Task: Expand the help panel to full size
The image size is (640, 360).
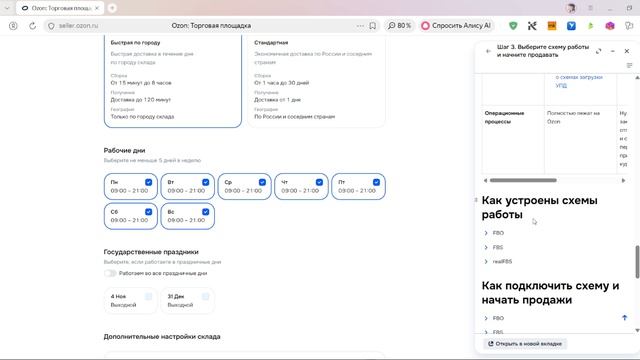Action: [598, 51]
